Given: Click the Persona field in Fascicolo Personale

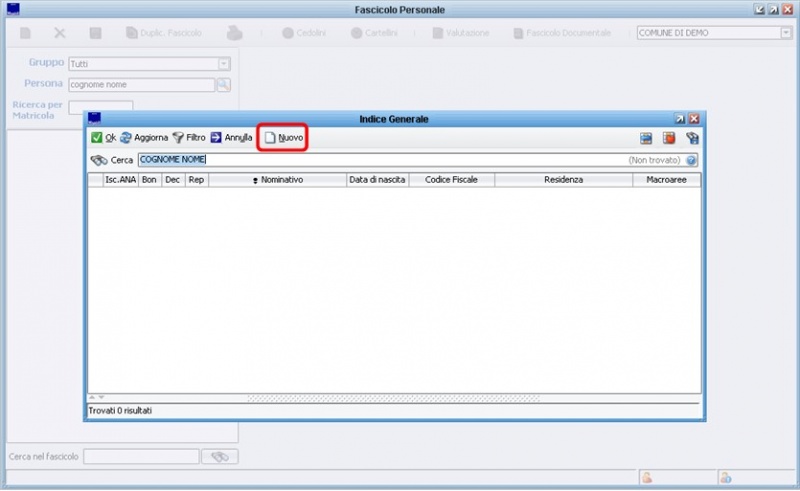Looking at the screenshot, I should click(x=141, y=85).
